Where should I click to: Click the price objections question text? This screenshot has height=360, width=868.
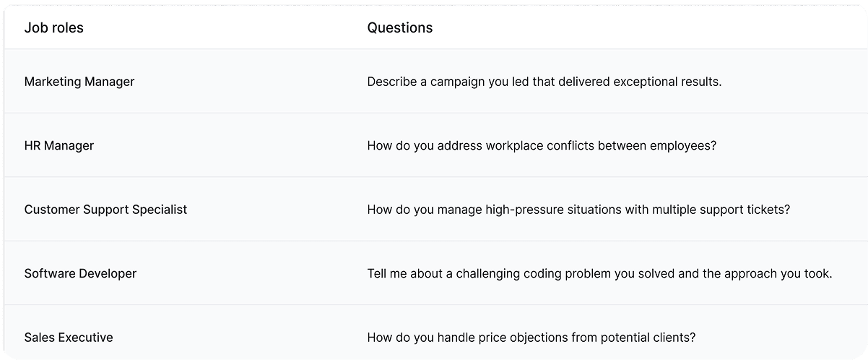(x=531, y=337)
